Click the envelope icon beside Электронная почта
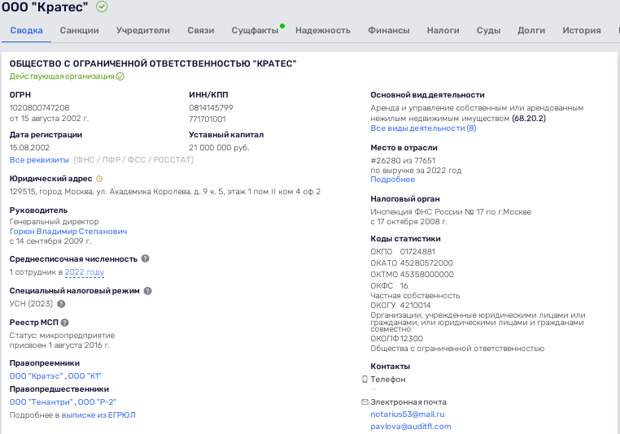 (365, 402)
